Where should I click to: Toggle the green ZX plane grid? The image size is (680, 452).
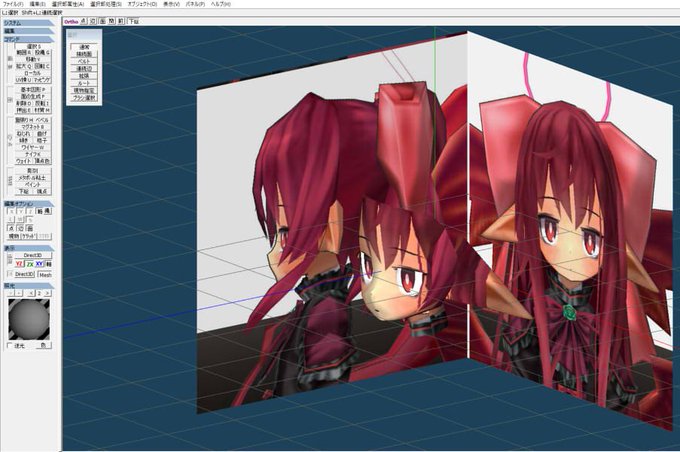tap(29, 264)
